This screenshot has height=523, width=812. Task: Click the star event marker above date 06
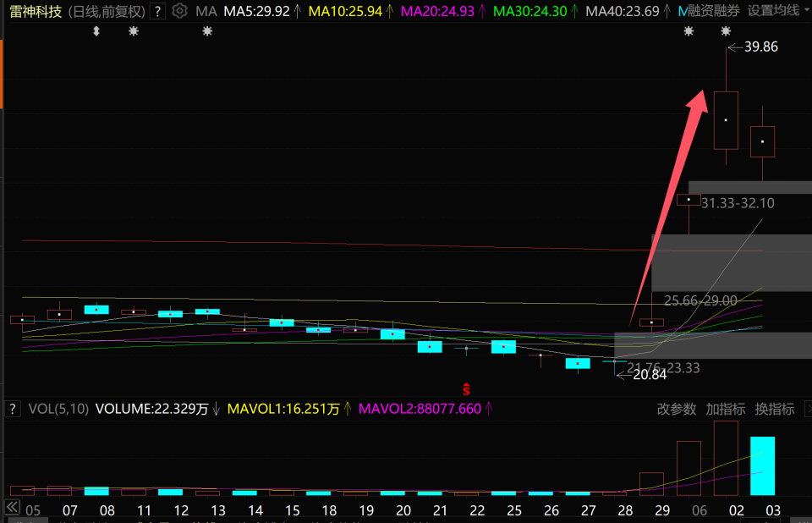[689, 31]
